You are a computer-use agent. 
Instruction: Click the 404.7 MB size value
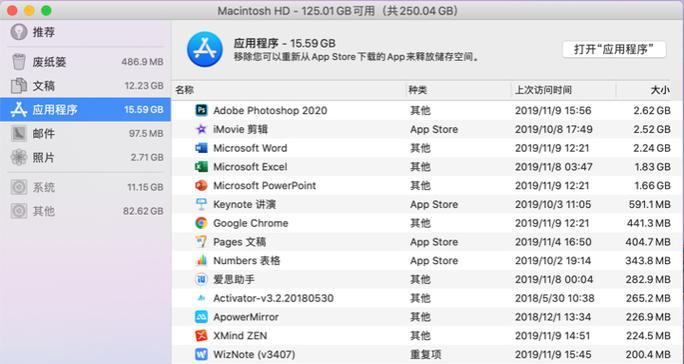[x=648, y=242]
